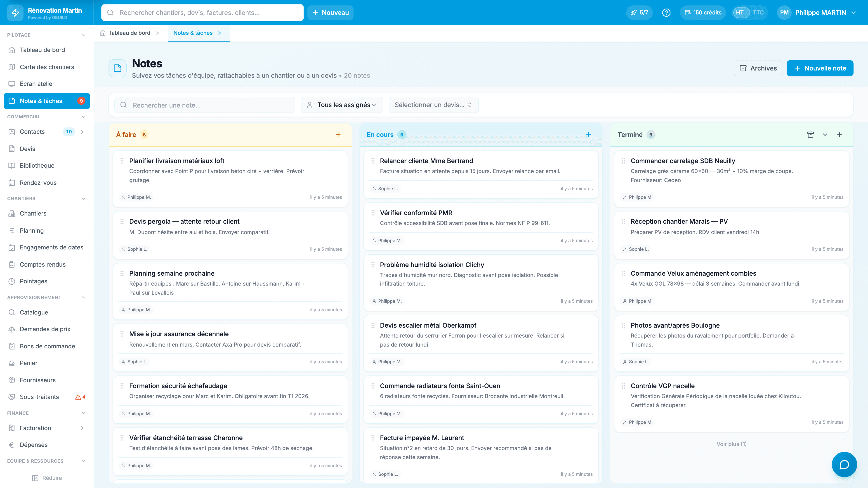
Task: Click Réduire to collapse sidebar
Action: (x=47, y=478)
